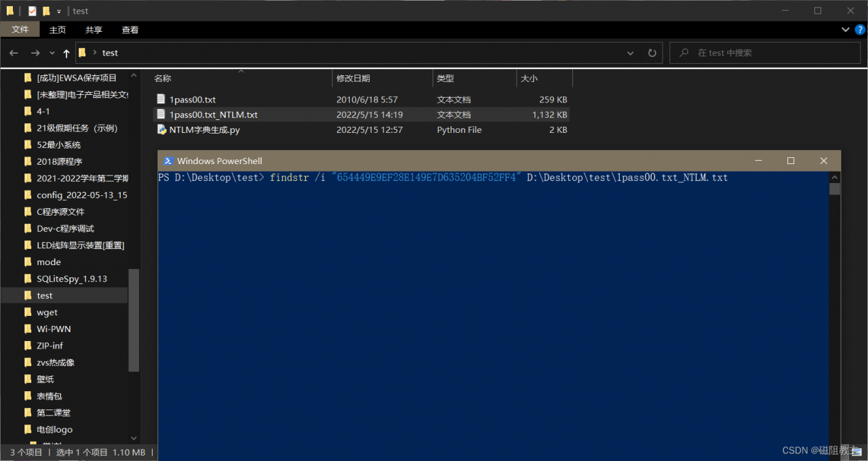
Task: Go up one folder level arrow
Action: pyautogui.click(x=66, y=53)
